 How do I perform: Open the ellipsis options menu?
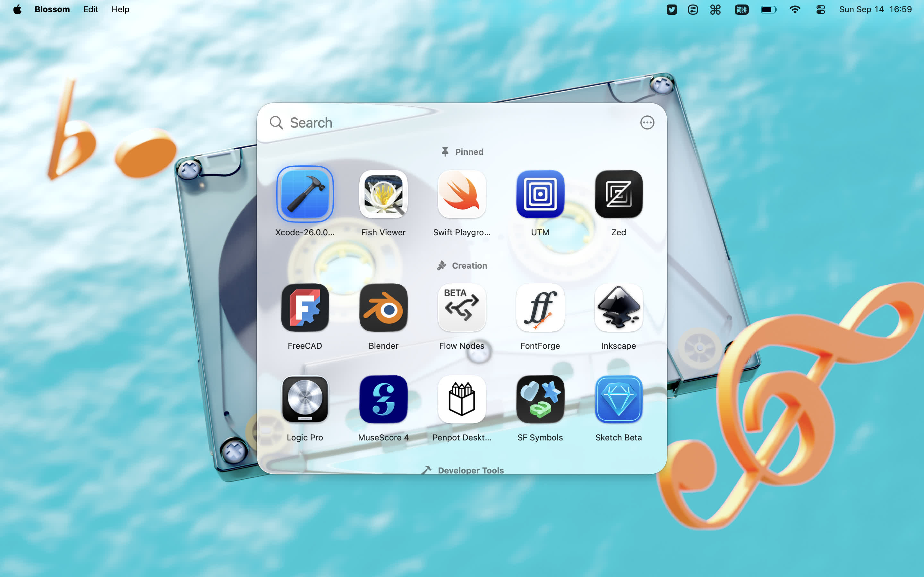[647, 122]
